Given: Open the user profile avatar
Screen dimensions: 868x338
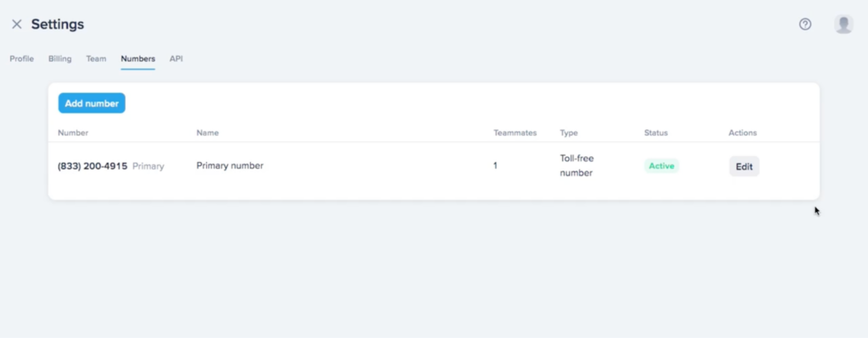Looking at the screenshot, I should pyautogui.click(x=843, y=25).
